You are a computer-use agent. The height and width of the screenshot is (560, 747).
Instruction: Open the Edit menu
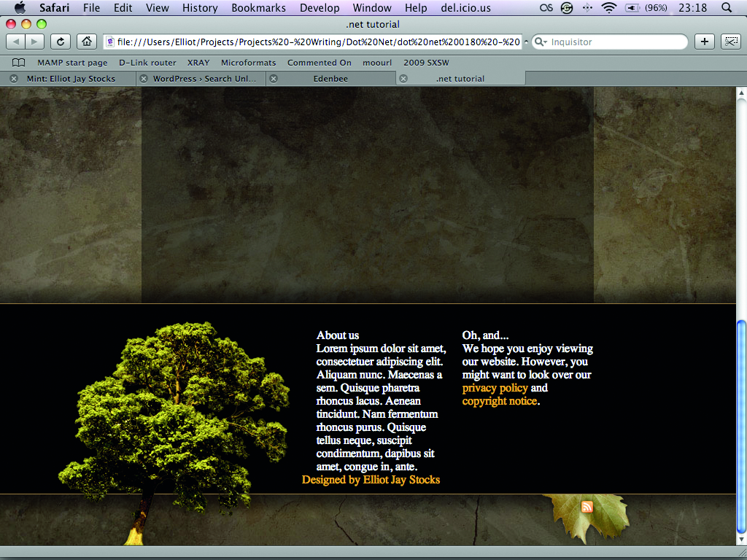click(x=123, y=7)
